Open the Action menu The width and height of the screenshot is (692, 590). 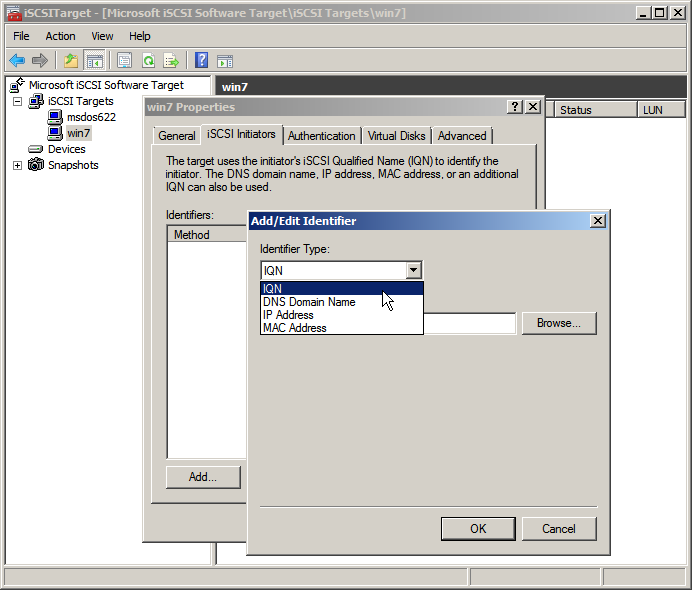(60, 36)
